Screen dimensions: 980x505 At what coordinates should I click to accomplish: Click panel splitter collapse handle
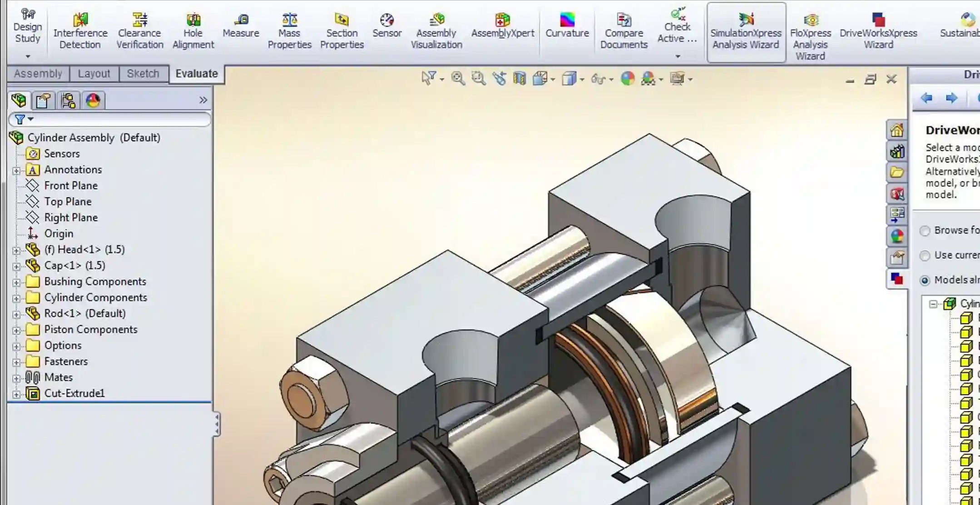[217, 424]
